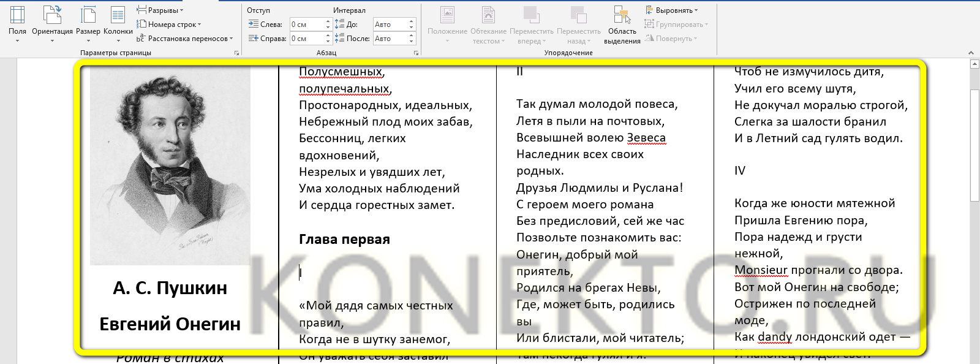Open the Расстановка переносов hyphenation dropdown
Image resolution: width=980 pixels, height=364 pixels.
coord(184,39)
